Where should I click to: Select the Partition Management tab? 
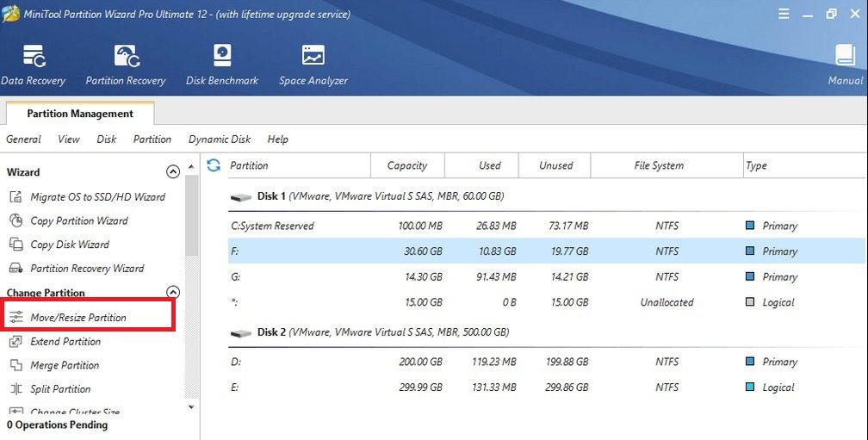point(80,114)
